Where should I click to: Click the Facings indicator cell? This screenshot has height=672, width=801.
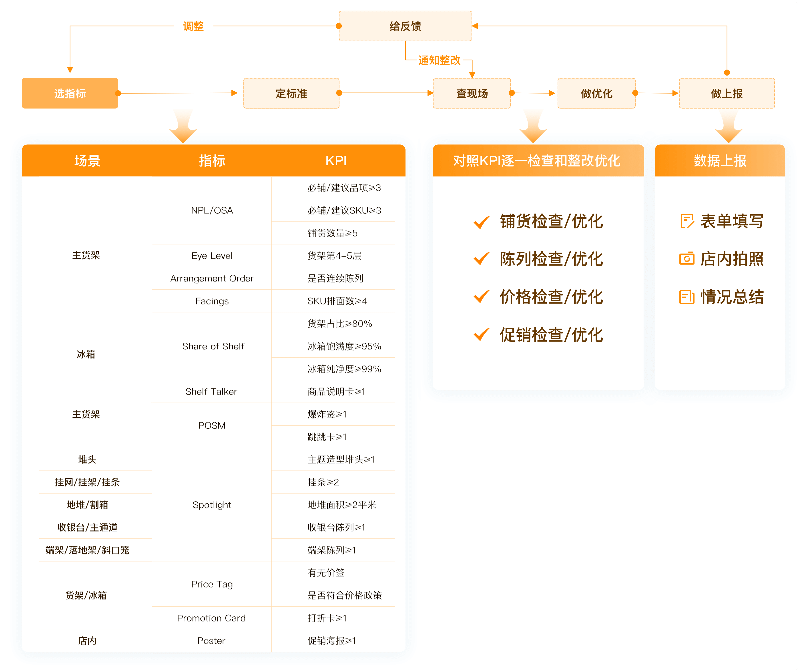212,301
